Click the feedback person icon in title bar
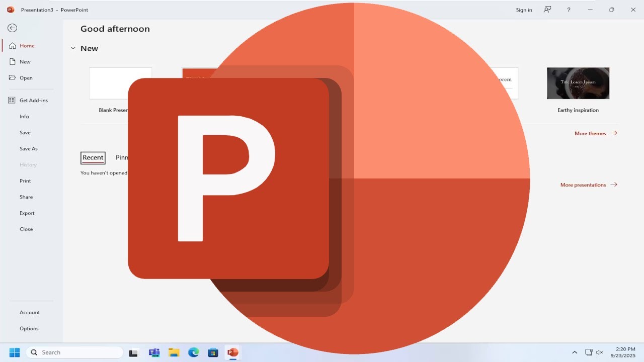The image size is (644, 362). pyautogui.click(x=547, y=10)
